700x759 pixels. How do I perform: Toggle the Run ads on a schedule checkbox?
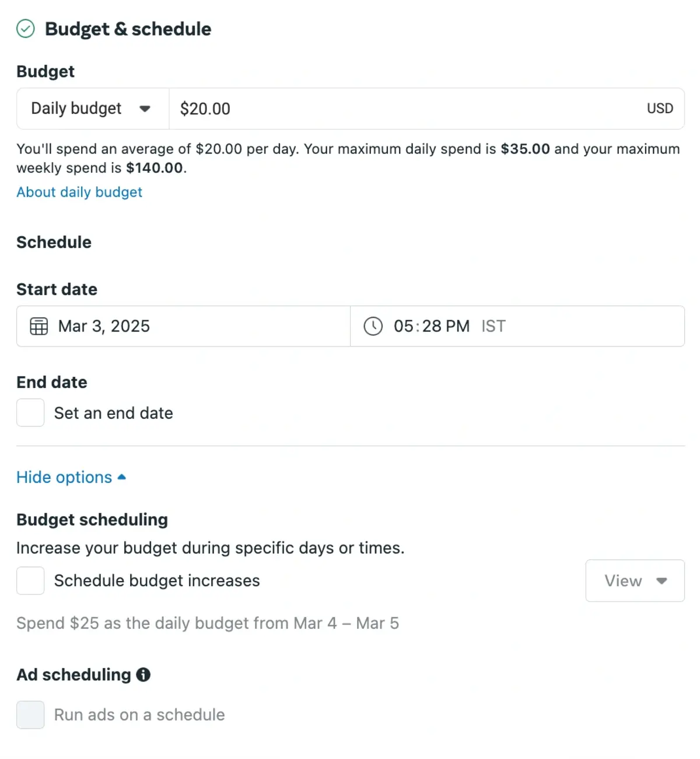click(x=30, y=715)
